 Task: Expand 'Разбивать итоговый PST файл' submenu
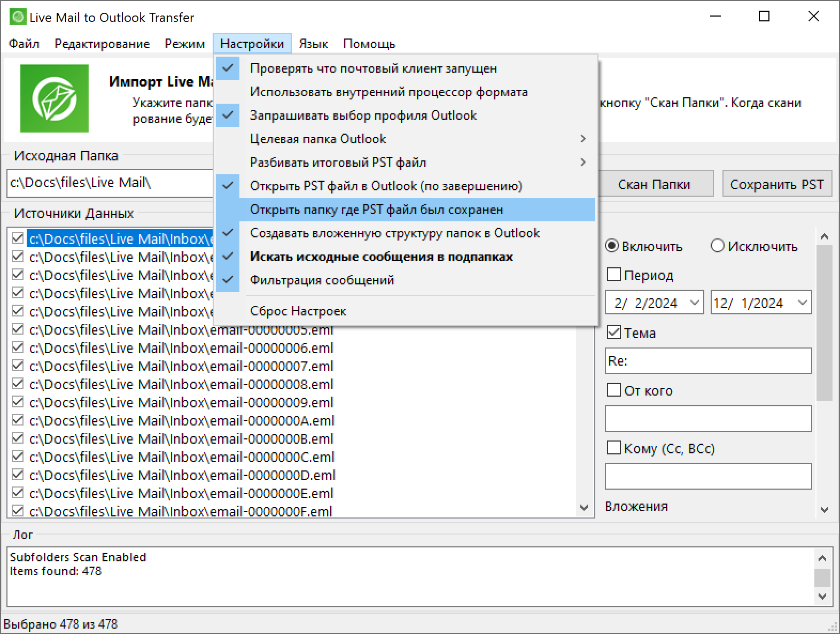pyautogui.click(x=406, y=163)
